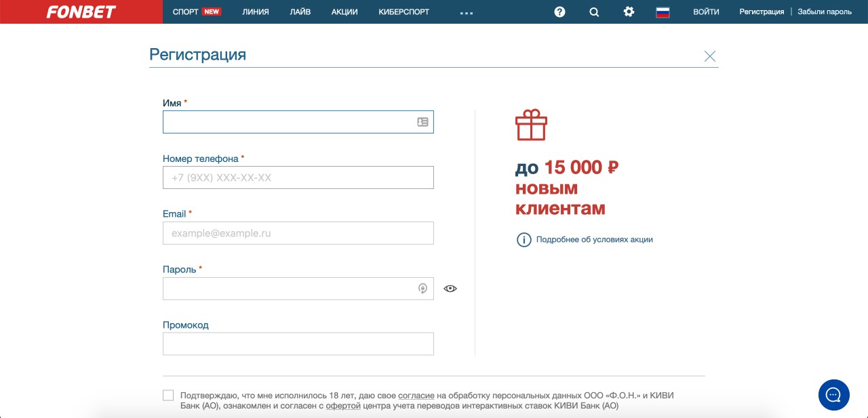Open the офертой link in the confirmation text
The image size is (868, 418).
tap(343, 406)
